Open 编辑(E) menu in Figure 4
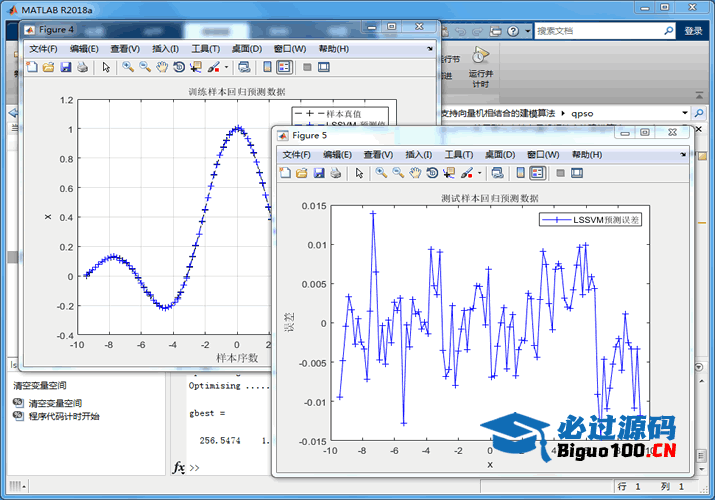The width and height of the screenshot is (715, 500). click(x=84, y=49)
